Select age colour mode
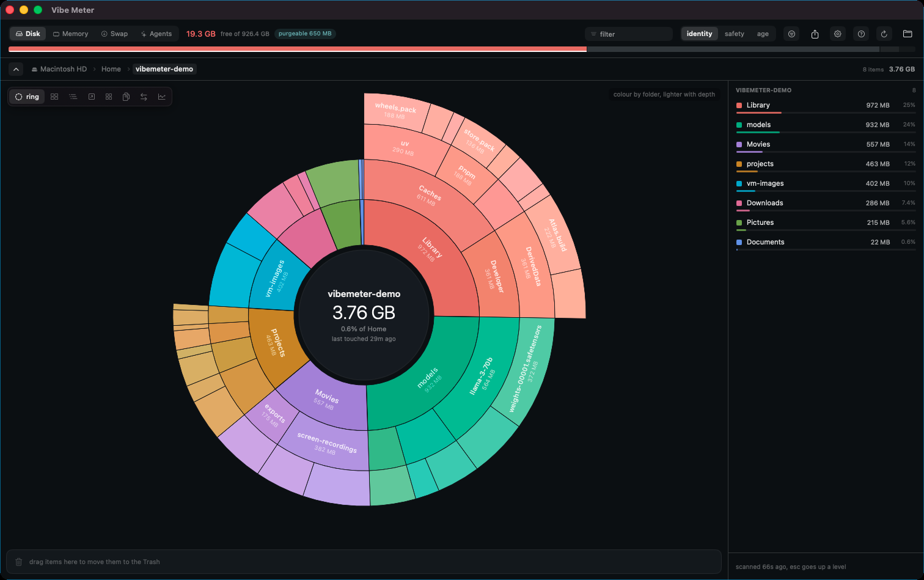The width and height of the screenshot is (924, 580). [x=763, y=34]
